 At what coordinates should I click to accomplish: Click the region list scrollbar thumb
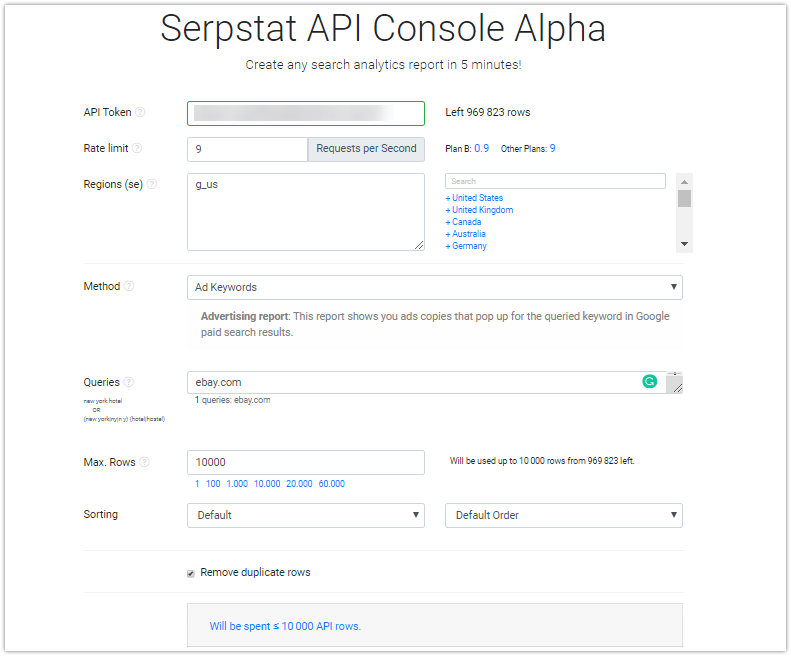684,198
